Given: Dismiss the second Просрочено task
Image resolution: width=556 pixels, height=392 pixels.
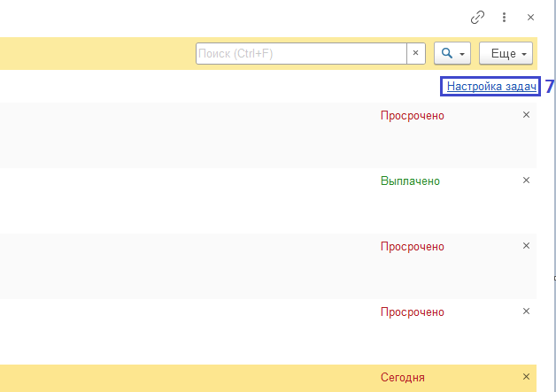Looking at the screenshot, I should (x=526, y=246).
